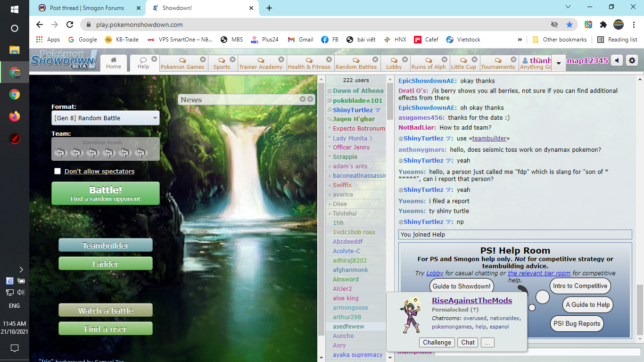Open a new browser tab
Screen dimensions: 644x362
pos(269,8)
